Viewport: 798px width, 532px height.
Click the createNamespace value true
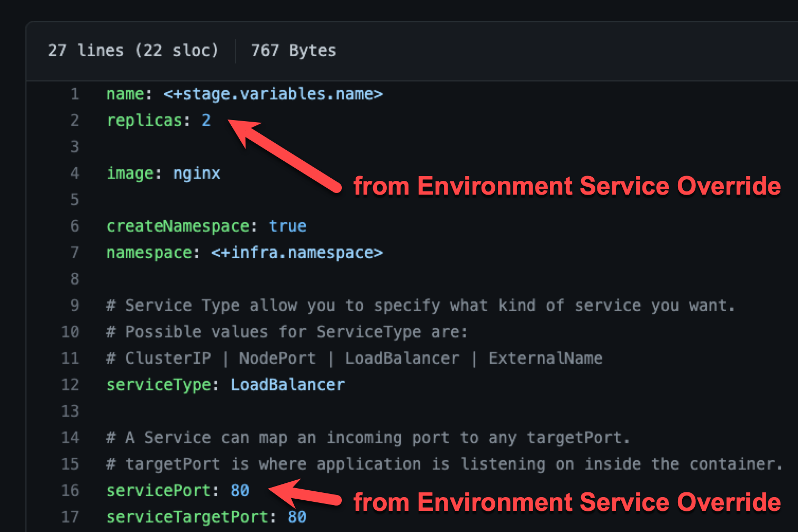point(287,226)
